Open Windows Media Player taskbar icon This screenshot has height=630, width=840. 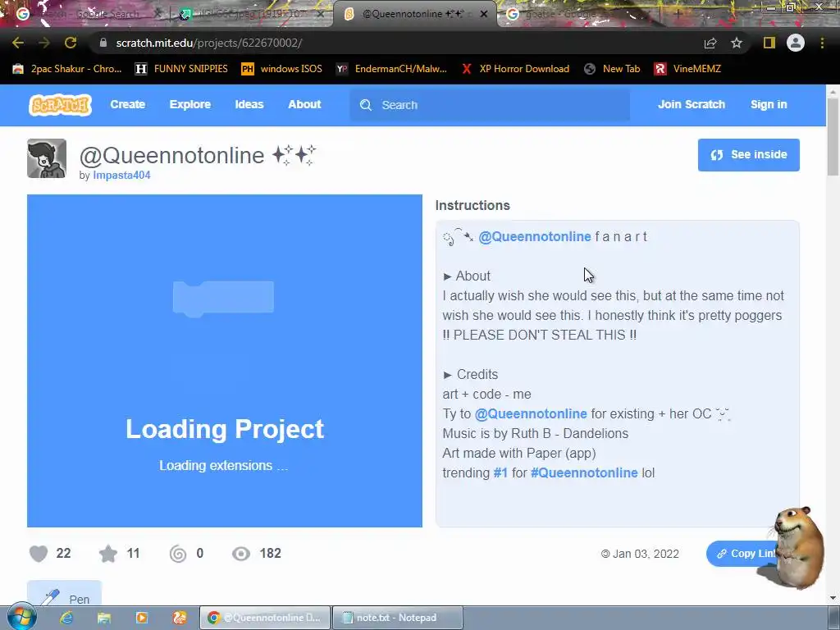pyautogui.click(x=142, y=618)
